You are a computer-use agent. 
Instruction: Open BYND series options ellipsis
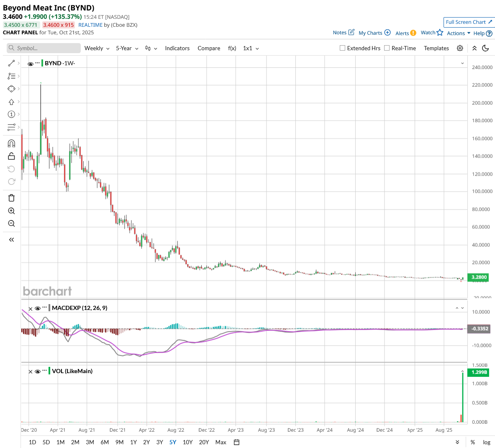38,63
